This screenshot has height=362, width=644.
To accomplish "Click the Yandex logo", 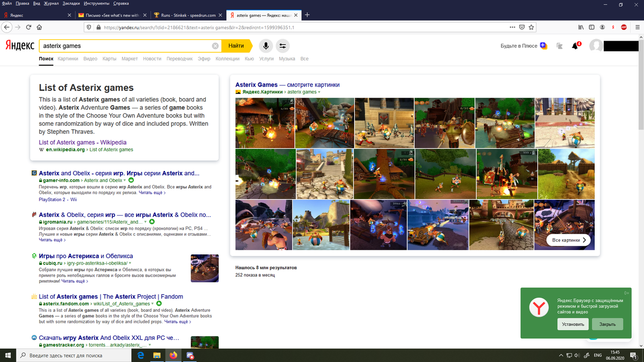I will click(x=20, y=45).
